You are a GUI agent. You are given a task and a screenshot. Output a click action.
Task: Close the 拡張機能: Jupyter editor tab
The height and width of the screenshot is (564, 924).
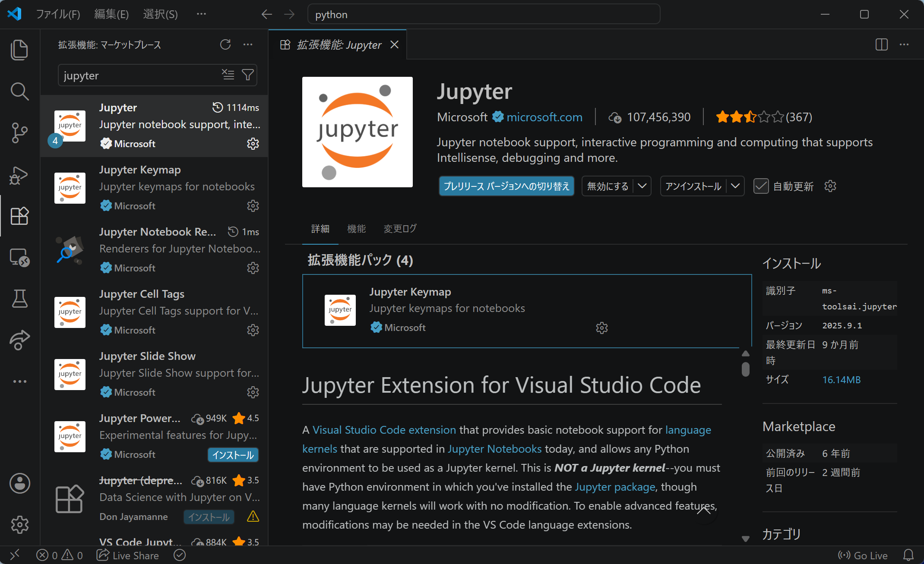394,44
